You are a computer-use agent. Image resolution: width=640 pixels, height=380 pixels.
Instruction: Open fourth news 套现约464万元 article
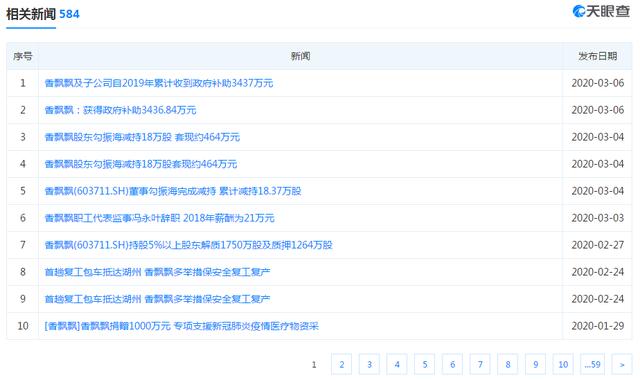click(140, 164)
